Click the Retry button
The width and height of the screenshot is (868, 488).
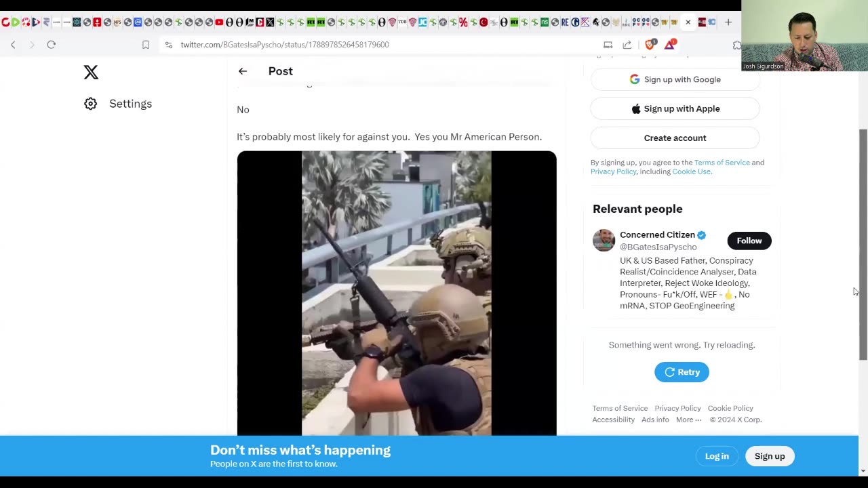point(682,372)
